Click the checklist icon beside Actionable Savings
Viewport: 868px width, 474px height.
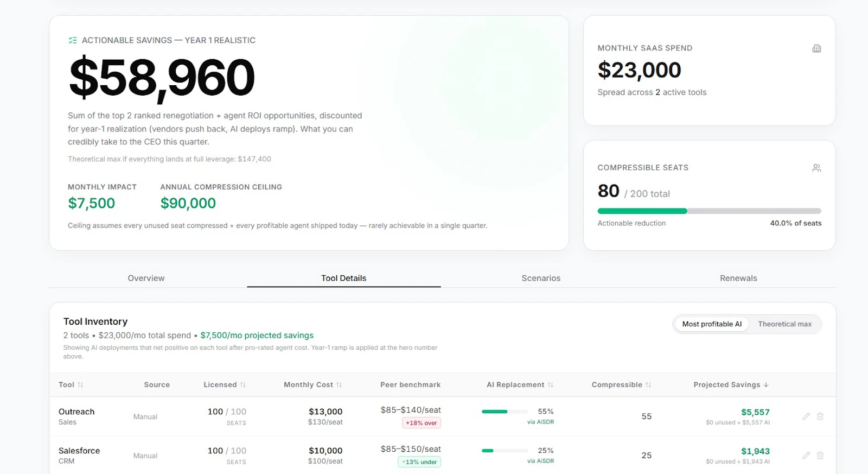click(73, 40)
